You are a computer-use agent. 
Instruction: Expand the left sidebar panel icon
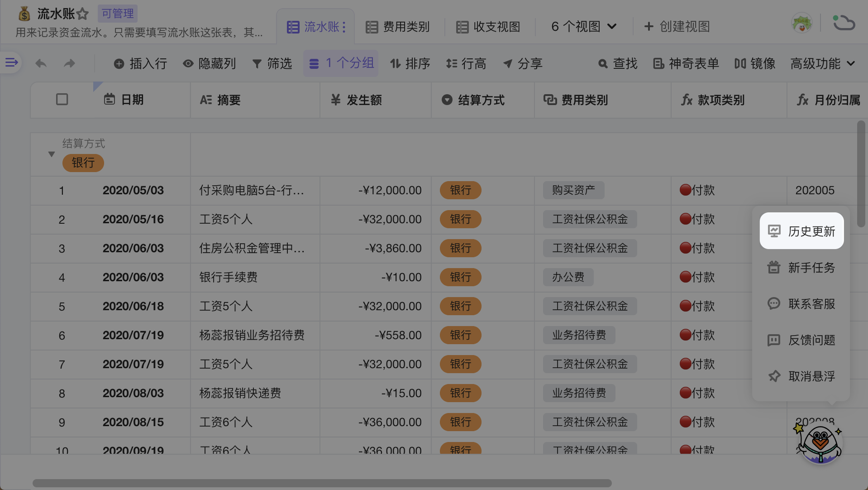click(11, 62)
